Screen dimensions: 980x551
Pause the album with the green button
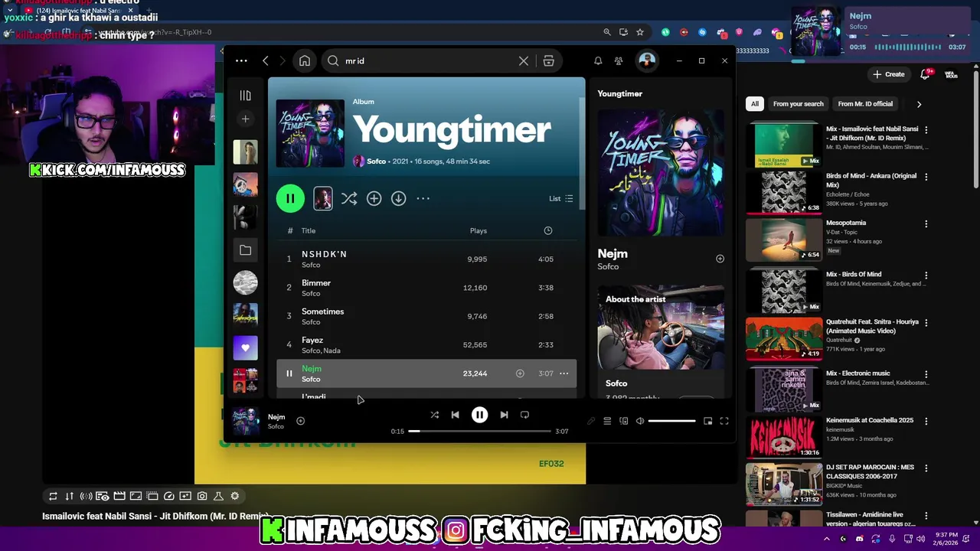pyautogui.click(x=290, y=198)
